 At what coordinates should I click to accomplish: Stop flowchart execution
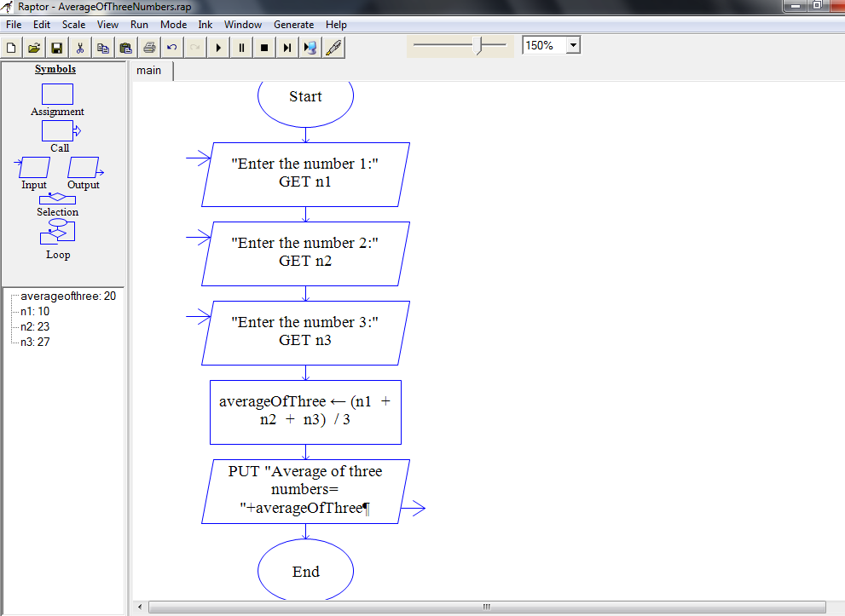265,47
